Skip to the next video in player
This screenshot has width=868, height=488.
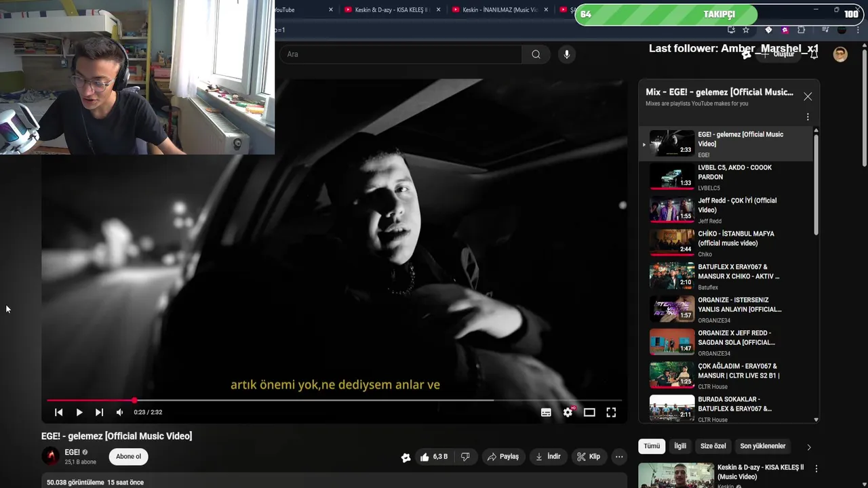point(99,412)
